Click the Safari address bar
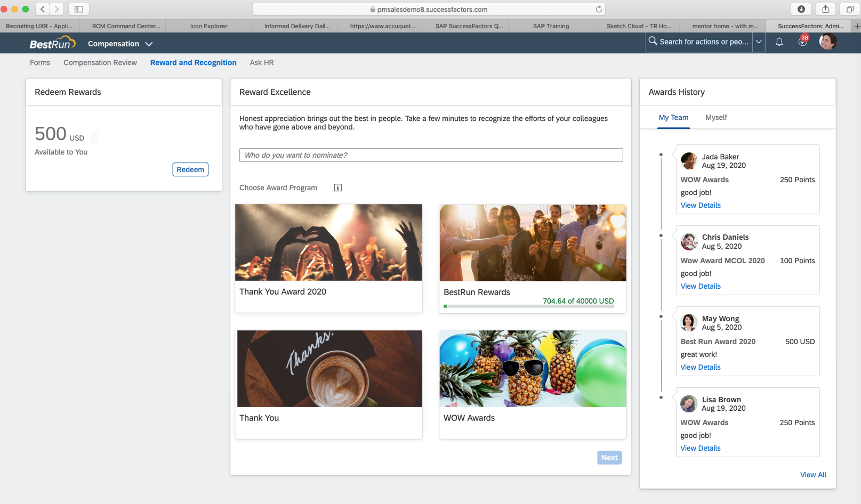The height and width of the screenshot is (504, 861). (428, 9)
